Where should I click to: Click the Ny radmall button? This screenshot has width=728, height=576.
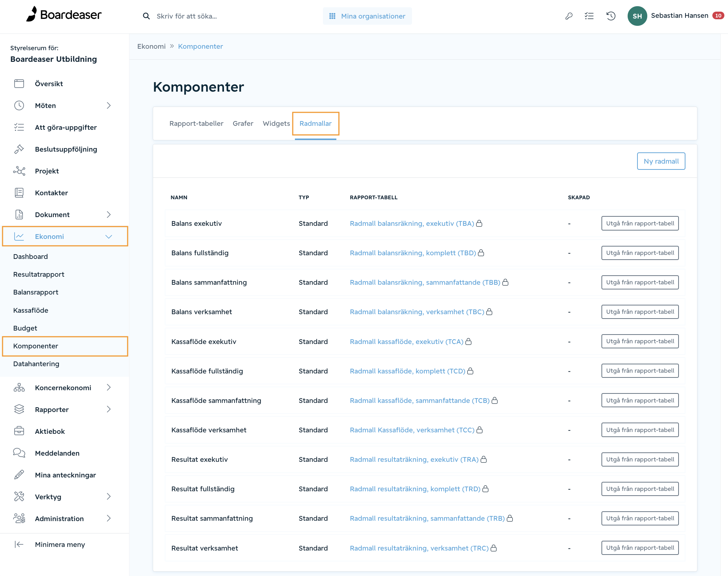[661, 161]
